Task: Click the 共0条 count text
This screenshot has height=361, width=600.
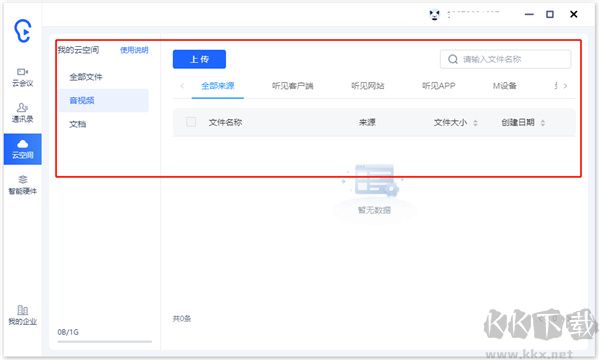Action: (x=182, y=319)
